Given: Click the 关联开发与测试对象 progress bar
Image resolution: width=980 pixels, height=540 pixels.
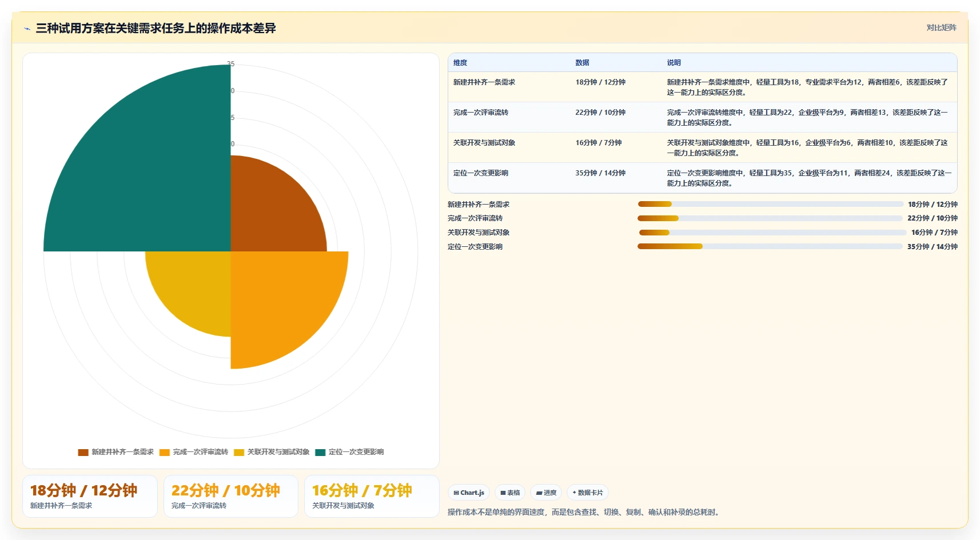Looking at the screenshot, I should (772, 233).
